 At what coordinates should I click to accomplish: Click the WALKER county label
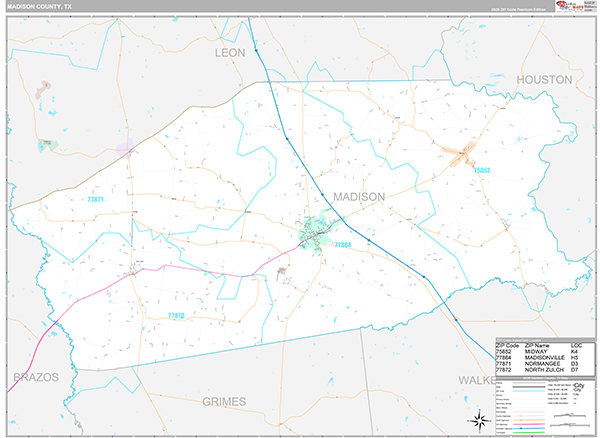[x=477, y=380]
